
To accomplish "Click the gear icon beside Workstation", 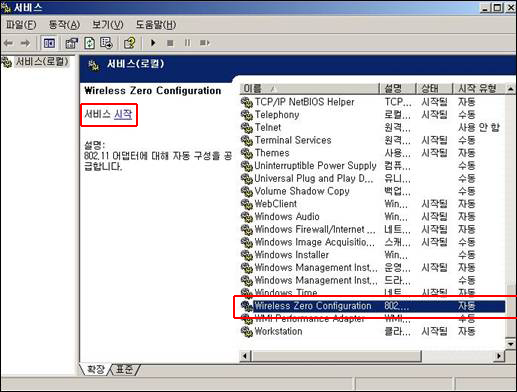I will point(247,332).
